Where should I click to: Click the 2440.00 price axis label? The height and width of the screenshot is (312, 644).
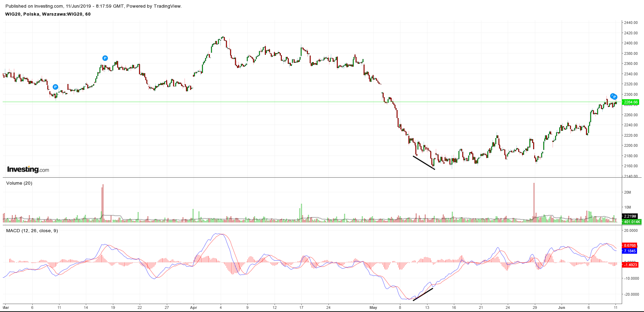coord(631,23)
